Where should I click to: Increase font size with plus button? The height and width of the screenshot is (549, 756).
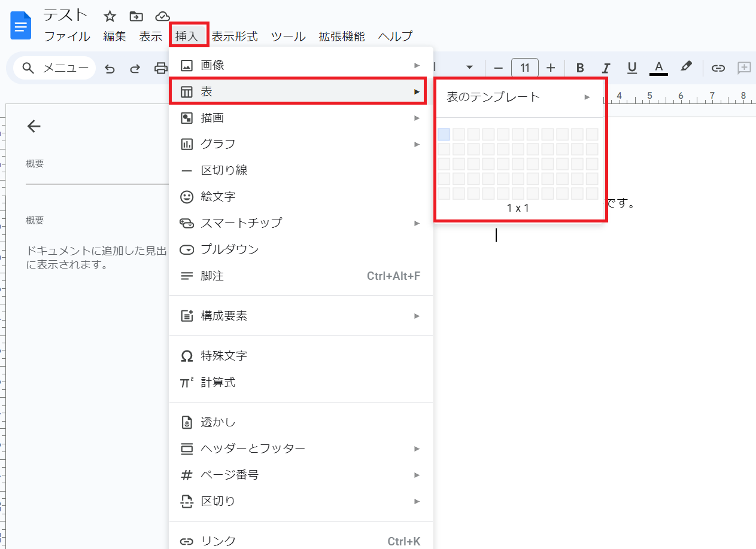pos(551,68)
